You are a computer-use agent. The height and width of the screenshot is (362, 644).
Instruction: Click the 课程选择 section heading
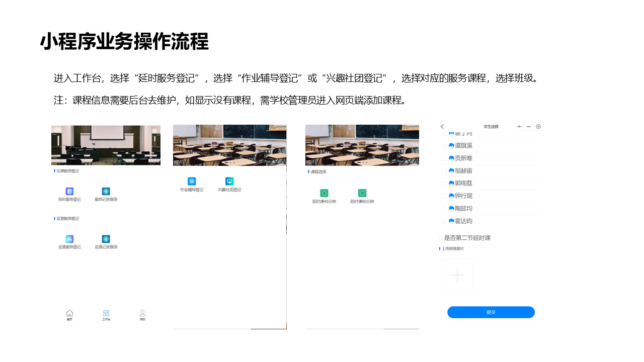point(318,172)
